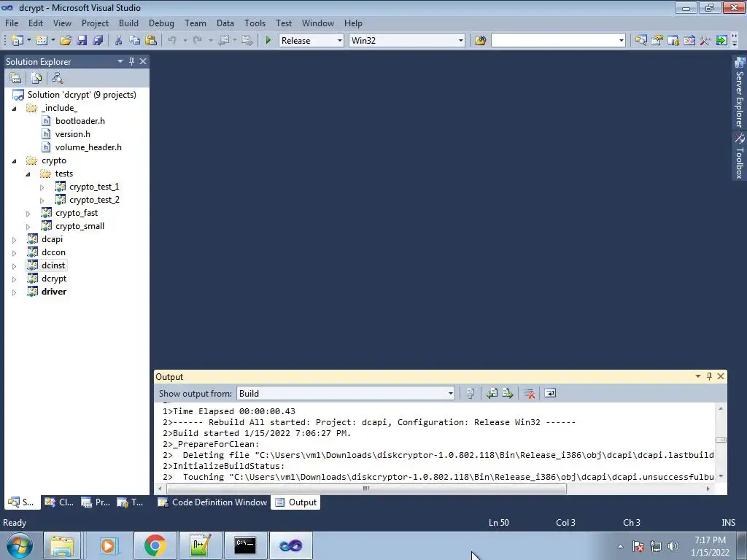Click into the Find text input field
The image size is (747, 560).
(554, 41)
